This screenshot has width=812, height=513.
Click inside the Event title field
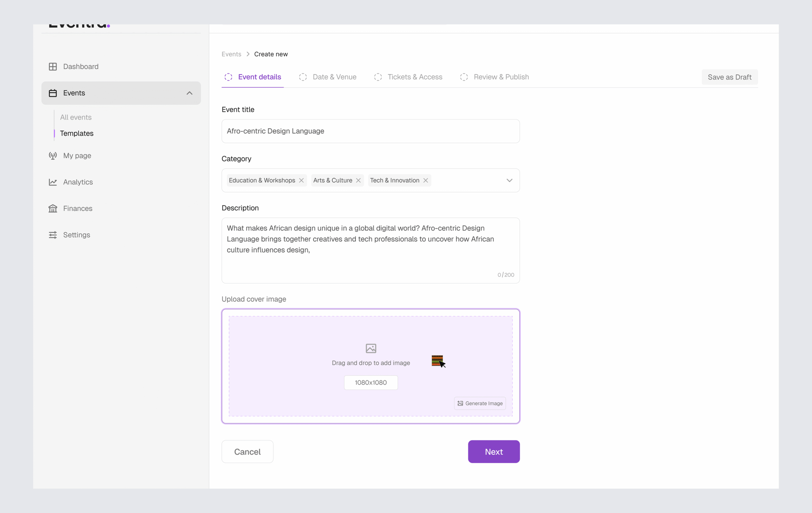coord(370,131)
